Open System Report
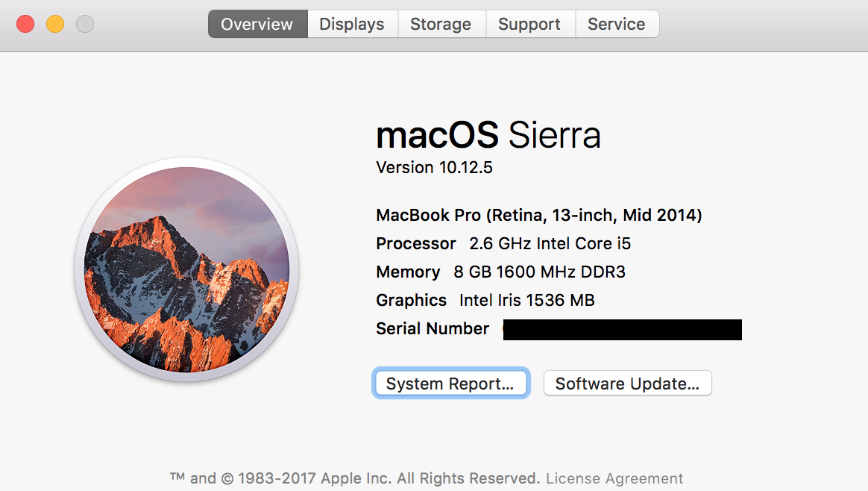 click(x=450, y=384)
